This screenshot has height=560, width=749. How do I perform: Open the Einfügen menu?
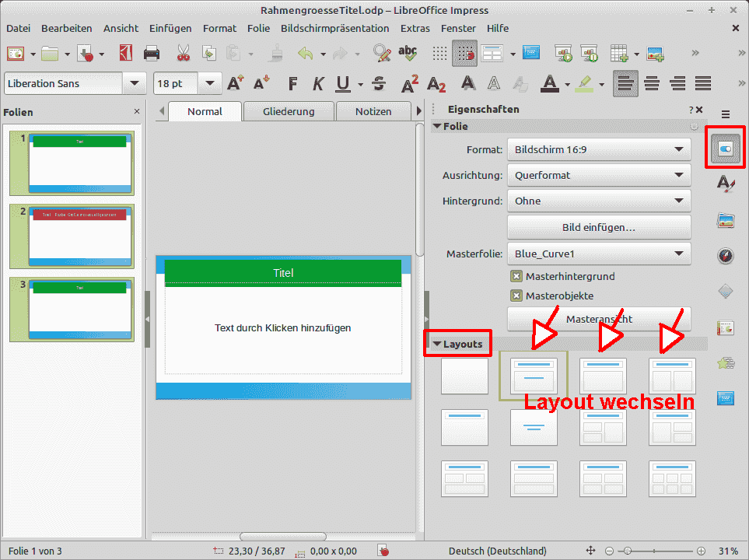tap(170, 28)
